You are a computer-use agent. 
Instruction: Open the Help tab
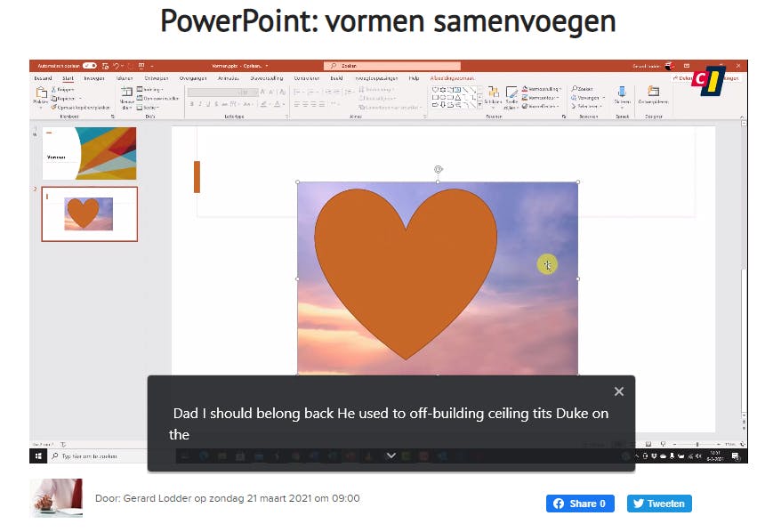[414, 78]
